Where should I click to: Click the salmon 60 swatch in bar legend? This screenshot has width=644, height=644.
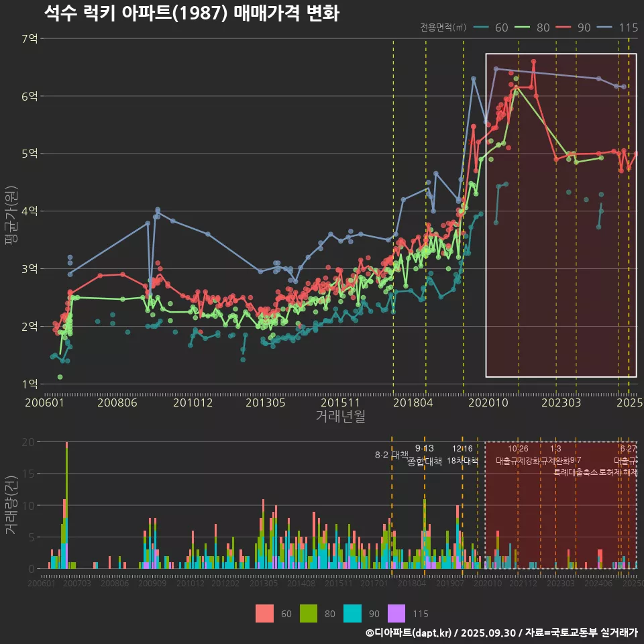265,613
